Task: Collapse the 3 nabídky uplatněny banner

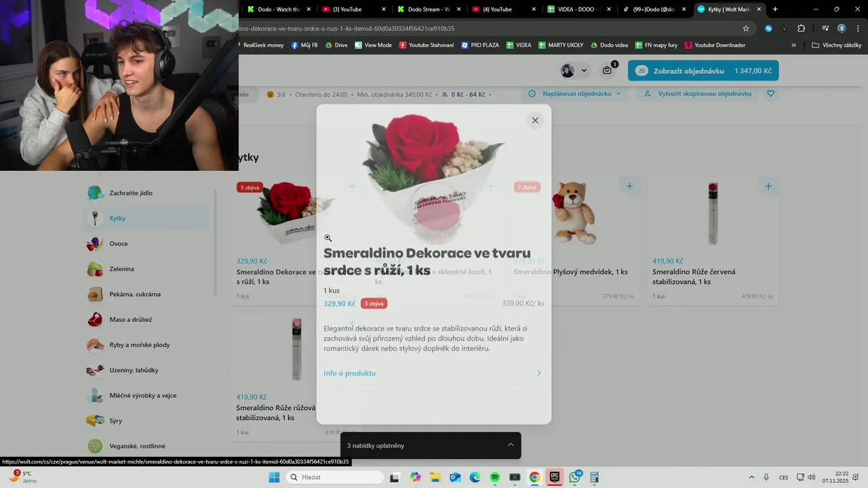Action: tap(511, 445)
